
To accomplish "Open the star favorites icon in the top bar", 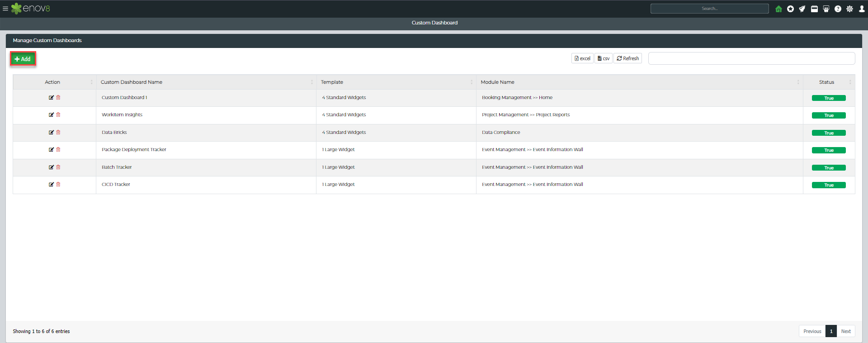I will pos(790,9).
